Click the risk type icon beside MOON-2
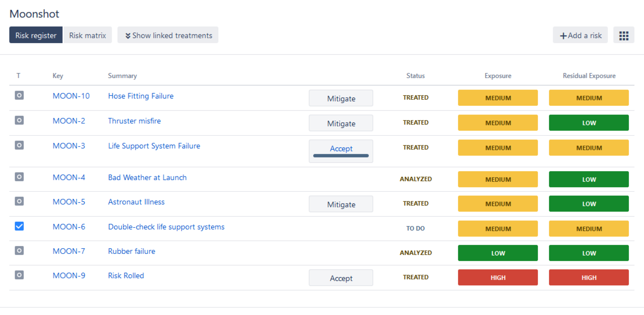This screenshot has width=644, height=315. click(19, 120)
